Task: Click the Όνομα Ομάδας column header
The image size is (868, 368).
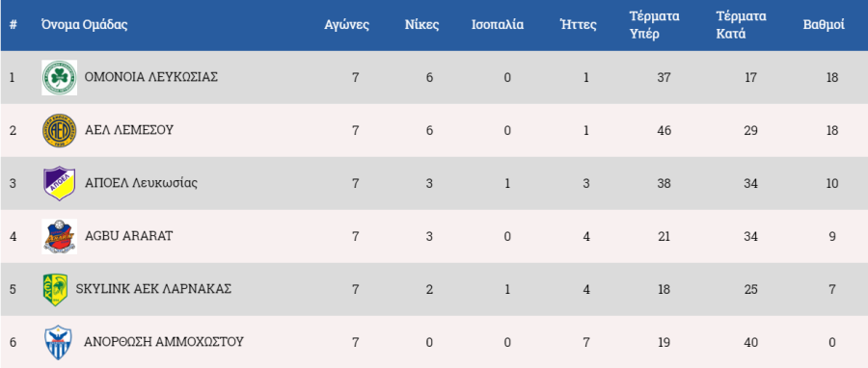Action: tap(84, 25)
